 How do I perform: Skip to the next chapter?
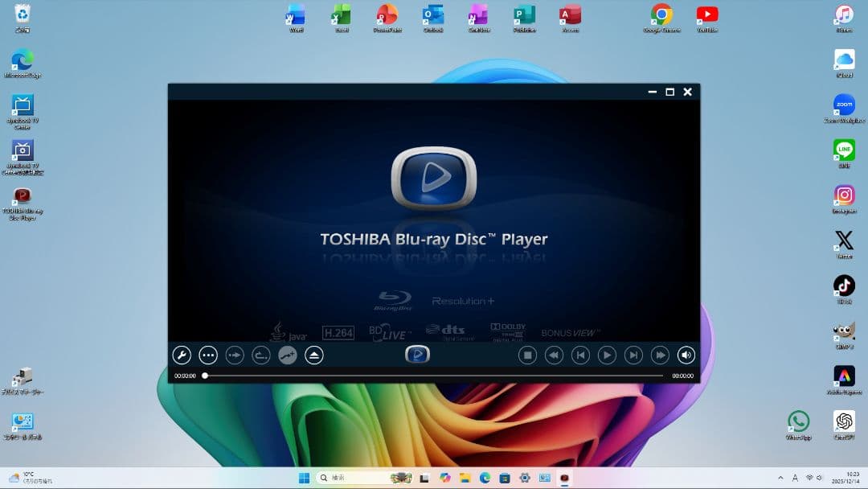[633, 355]
